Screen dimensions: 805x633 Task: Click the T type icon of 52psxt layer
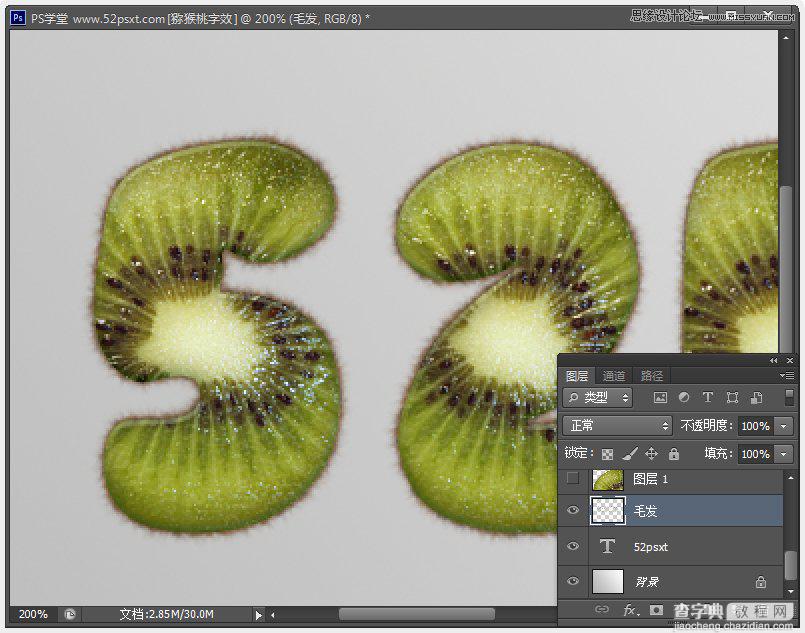[607, 546]
